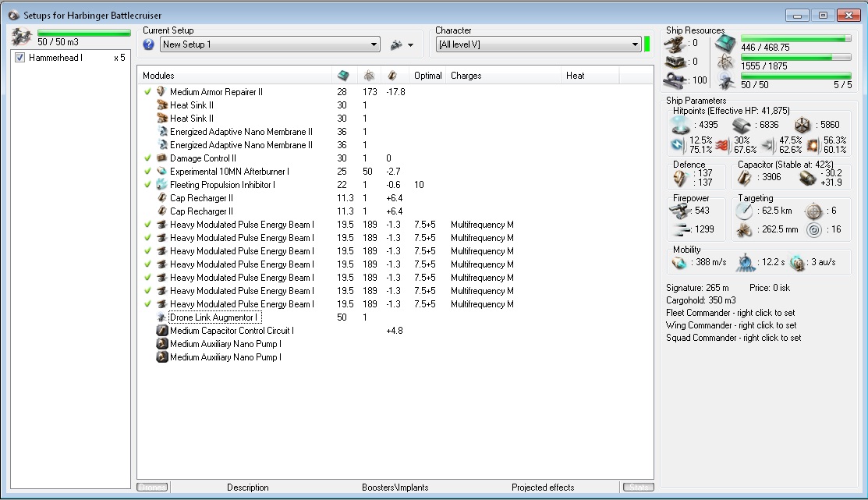Click the drones icon above the drone list
This screenshot has width=868, height=500.
pyautogui.click(x=22, y=37)
